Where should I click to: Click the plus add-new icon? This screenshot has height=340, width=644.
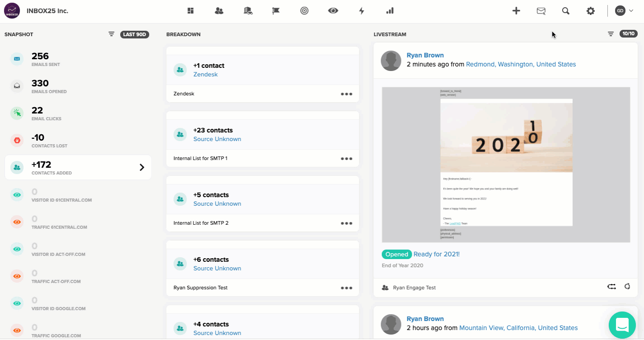click(516, 11)
